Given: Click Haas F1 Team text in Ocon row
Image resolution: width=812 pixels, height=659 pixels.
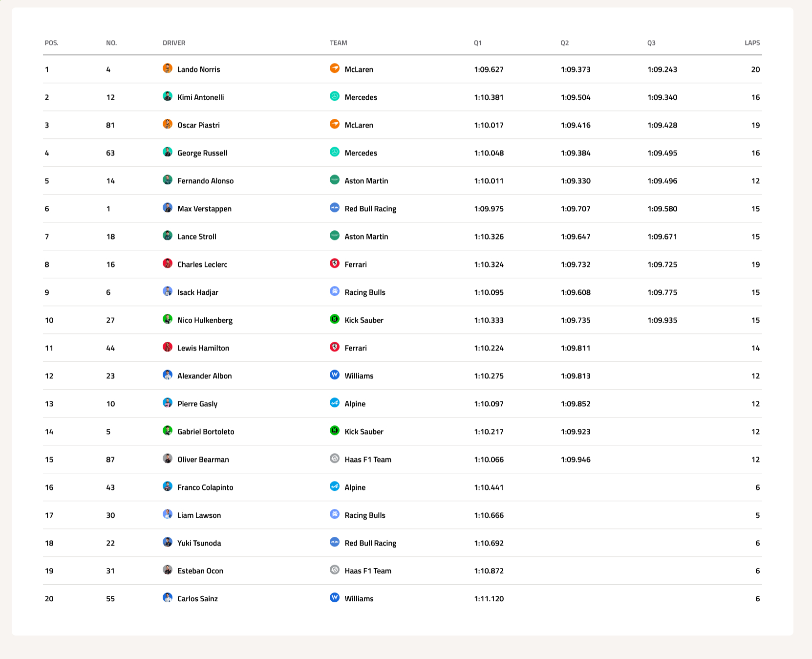Looking at the screenshot, I should tap(368, 571).
